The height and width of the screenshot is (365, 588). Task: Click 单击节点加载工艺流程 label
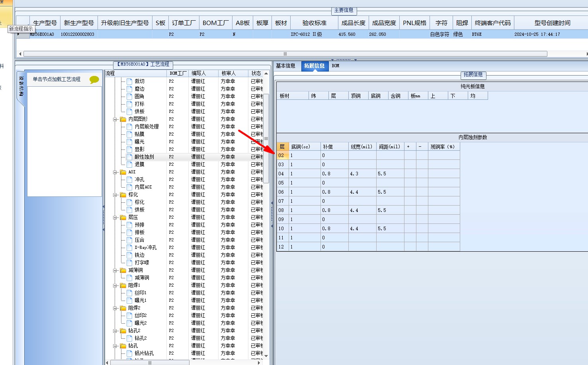57,80
